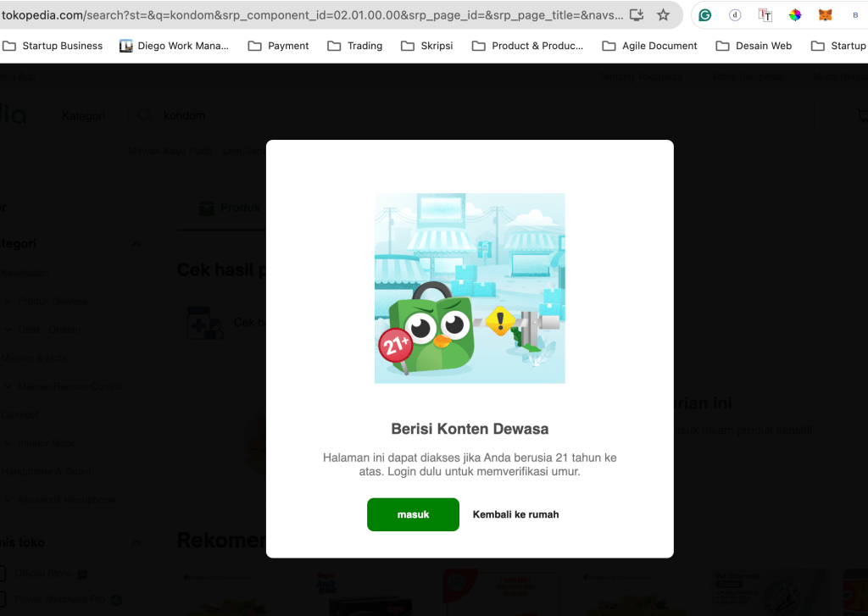Image resolution: width=868 pixels, height=616 pixels.
Task: Click the tokopedia.com address bar URL
Action: pos(312,15)
